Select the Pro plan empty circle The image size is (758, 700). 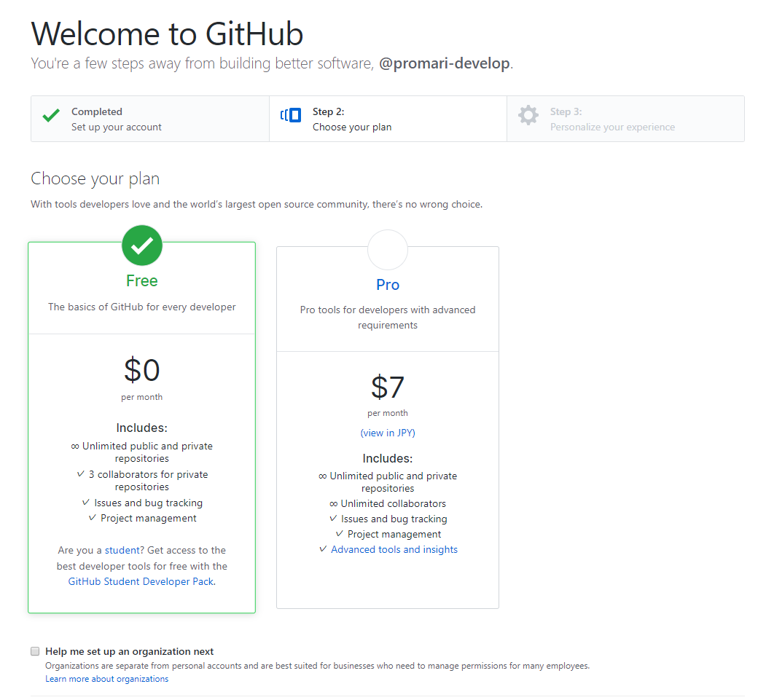(388, 250)
